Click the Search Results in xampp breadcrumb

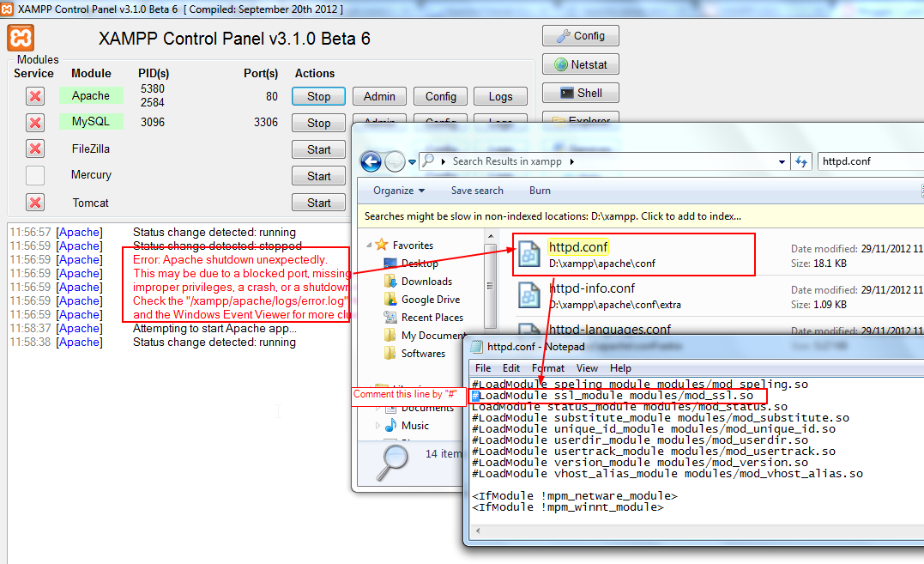coord(507,161)
